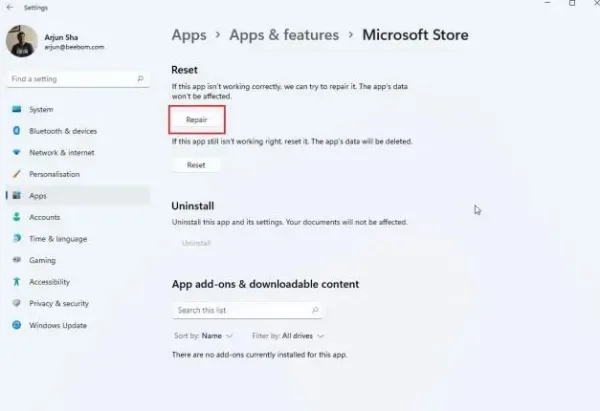Select Personalisation label
This screenshot has height=411, width=600.
pyautogui.click(x=54, y=174)
